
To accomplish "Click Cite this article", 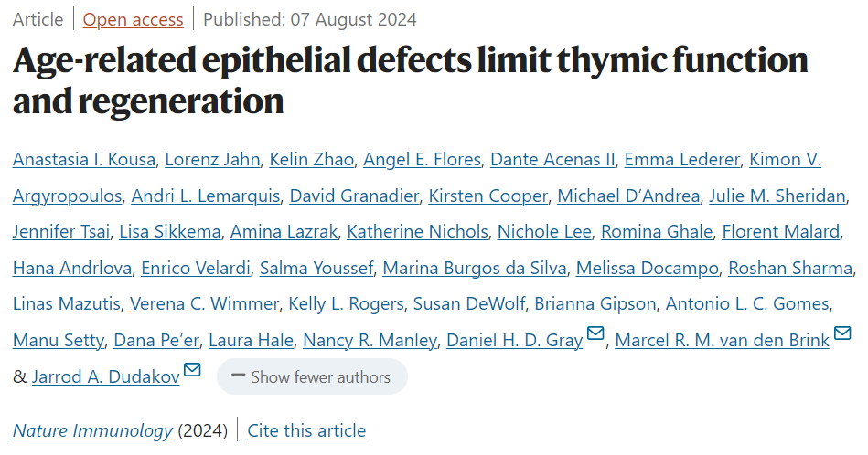I will click(x=306, y=430).
